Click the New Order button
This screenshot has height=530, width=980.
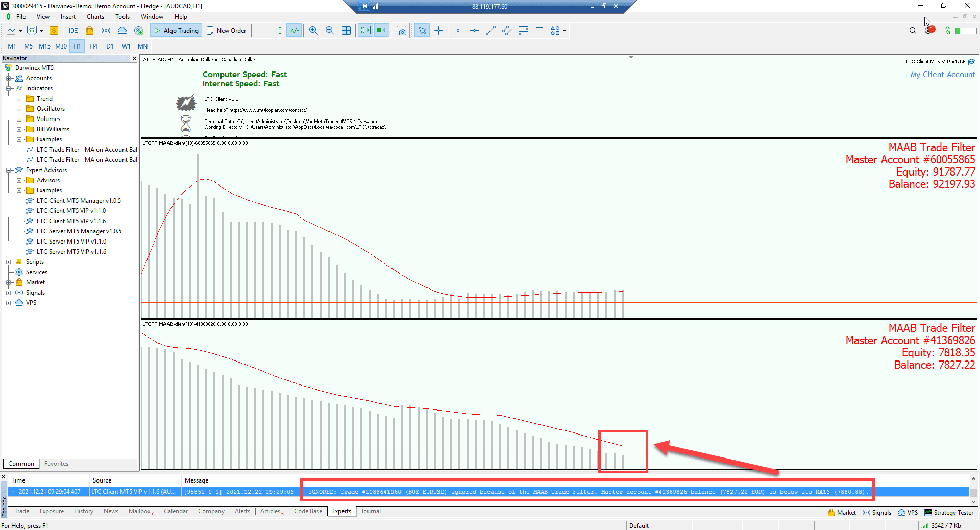pyautogui.click(x=227, y=31)
